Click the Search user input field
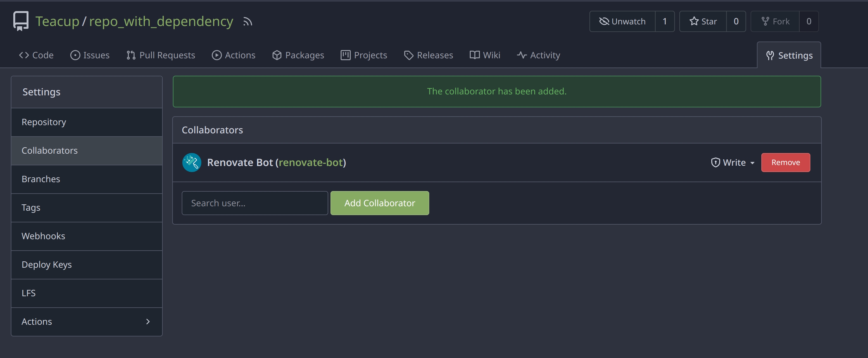Image resolution: width=868 pixels, height=358 pixels. click(x=255, y=203)
